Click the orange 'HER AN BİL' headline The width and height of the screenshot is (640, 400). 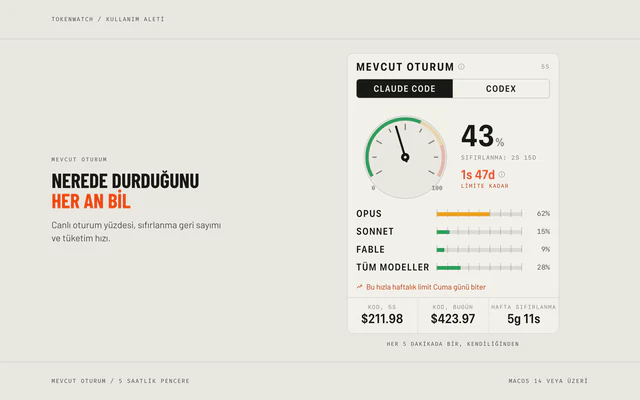click(91, 201)
